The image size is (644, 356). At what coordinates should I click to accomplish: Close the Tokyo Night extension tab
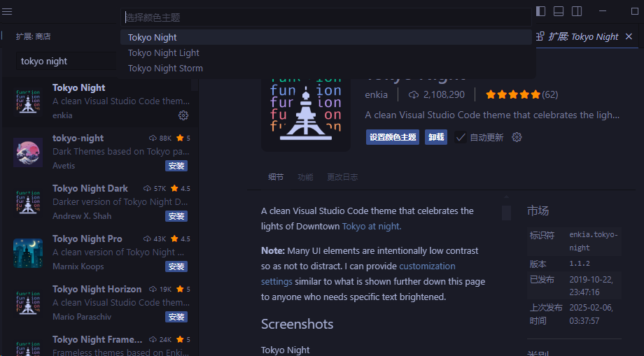pos(629,36)
